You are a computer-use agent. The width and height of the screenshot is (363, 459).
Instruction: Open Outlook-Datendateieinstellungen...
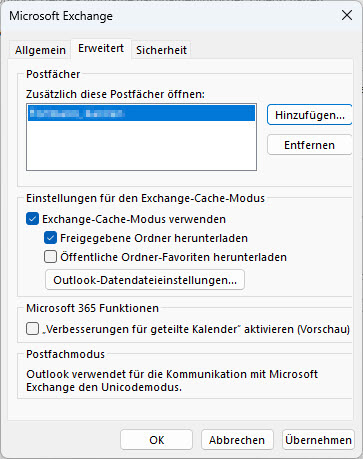[x=145, y=280]
